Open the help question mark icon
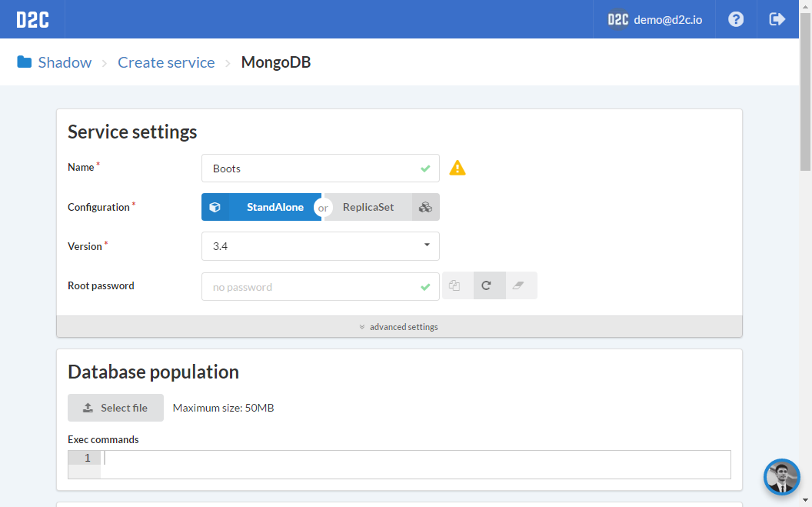Screen dimensions: 812x507 (736, 19)
